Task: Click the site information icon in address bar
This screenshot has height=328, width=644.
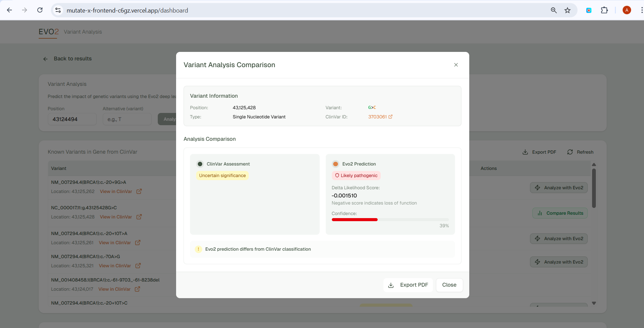Action: 58,11
